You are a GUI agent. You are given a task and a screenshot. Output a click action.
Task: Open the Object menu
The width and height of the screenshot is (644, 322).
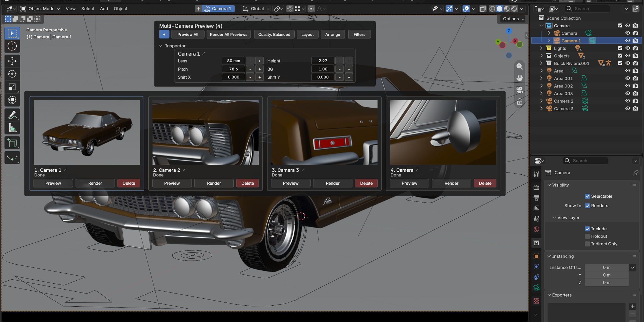[x=120, y=9]
